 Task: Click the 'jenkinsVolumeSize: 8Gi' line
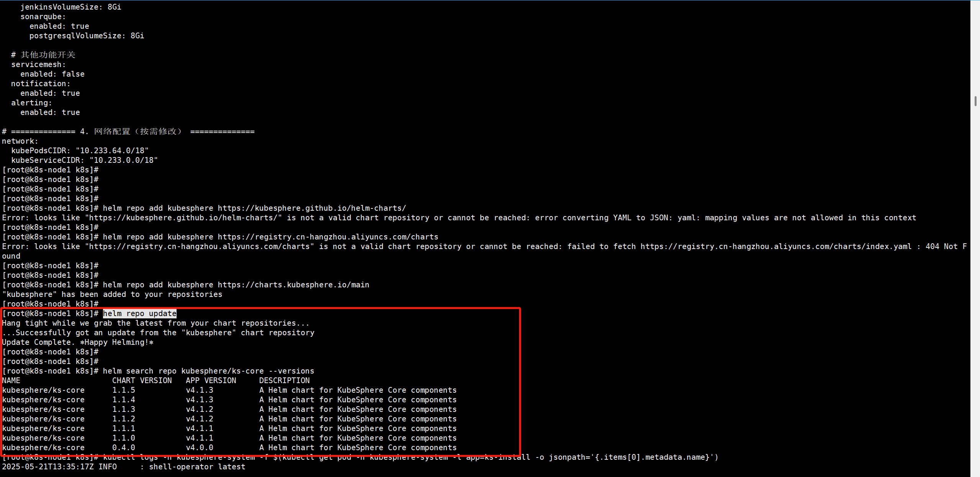tap(71, 7)
